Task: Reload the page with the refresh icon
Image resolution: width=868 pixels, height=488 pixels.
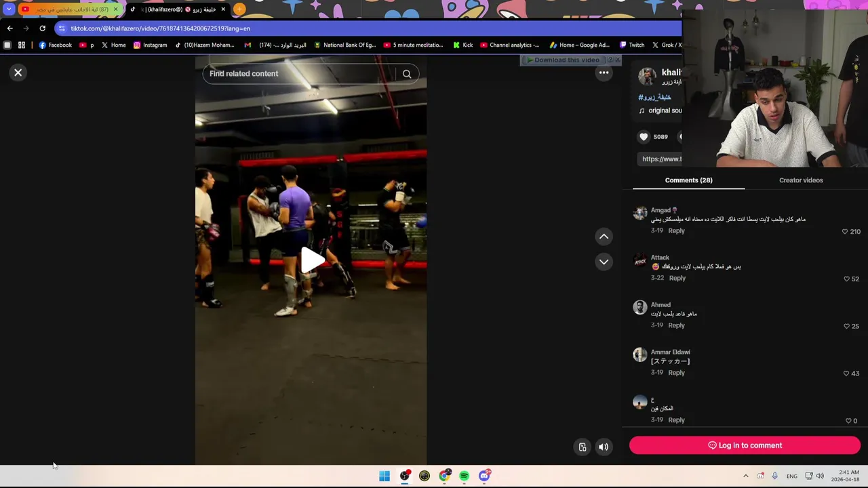Action: pos(42,28)
